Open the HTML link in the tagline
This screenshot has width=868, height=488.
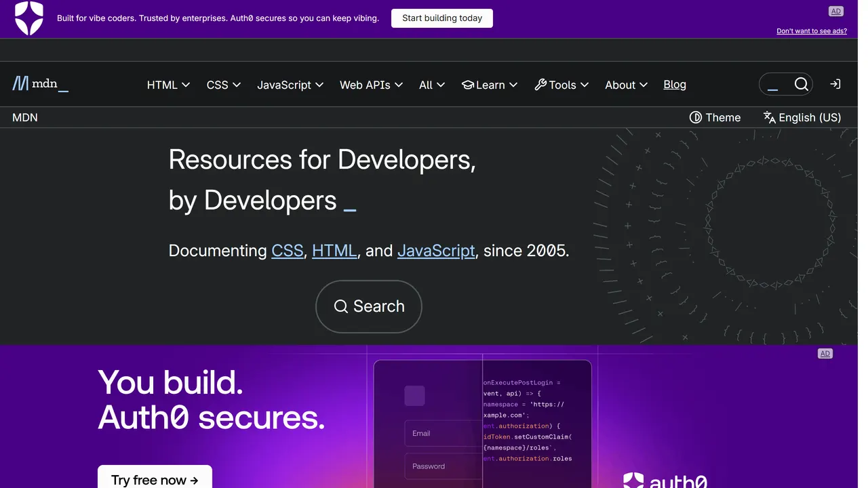[334, 251]
